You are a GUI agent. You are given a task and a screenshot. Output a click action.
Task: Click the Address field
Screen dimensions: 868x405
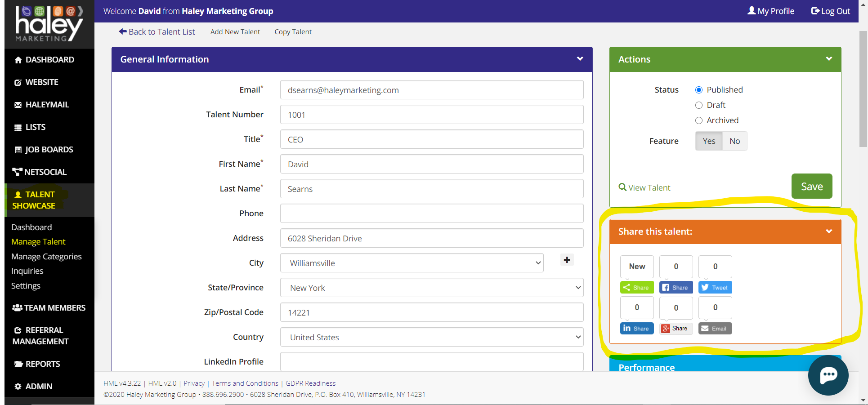tap(432, 238)
